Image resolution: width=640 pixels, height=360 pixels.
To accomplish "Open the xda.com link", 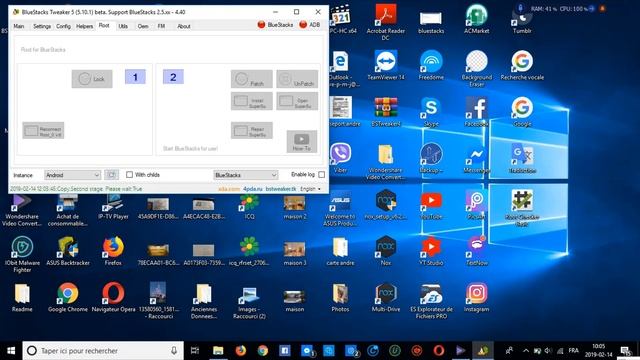I will (x=229, y=189).
